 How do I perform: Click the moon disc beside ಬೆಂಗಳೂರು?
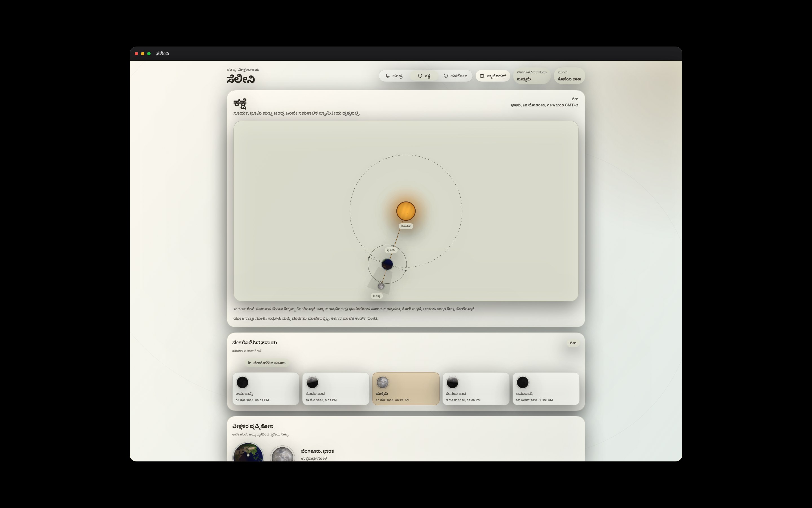282,454
